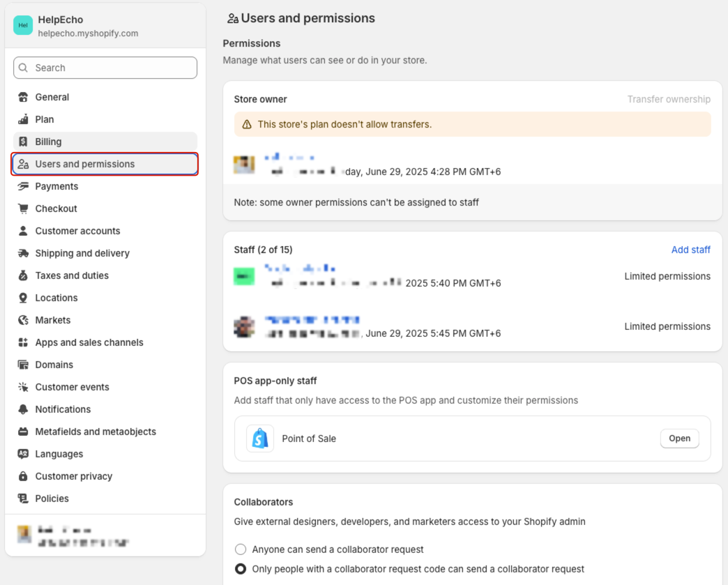The height and width of the screenshot is (585, 728).
Task: Navigate to Taxes and duties
Action: point(72,275)
